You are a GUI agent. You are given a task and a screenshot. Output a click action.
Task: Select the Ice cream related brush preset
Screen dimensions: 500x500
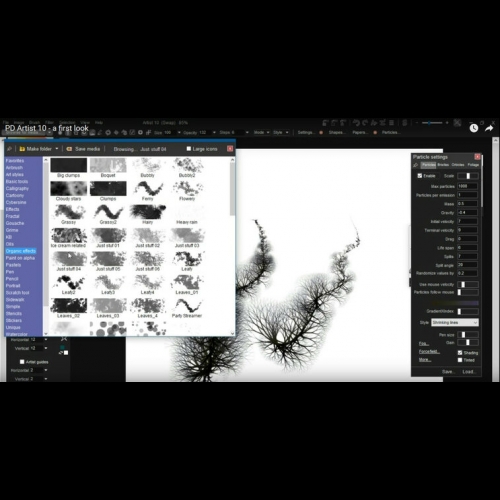coord(69,238)
